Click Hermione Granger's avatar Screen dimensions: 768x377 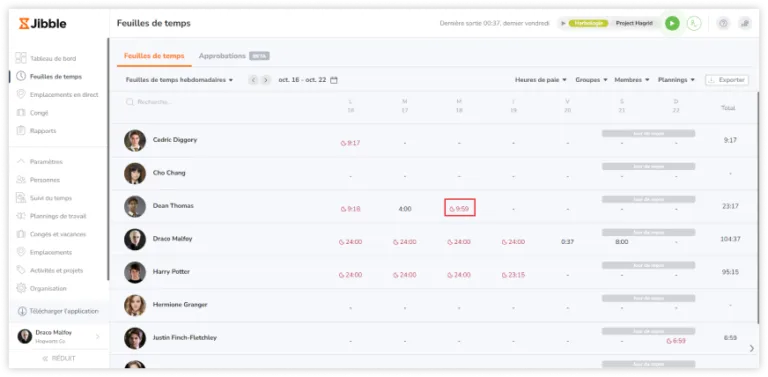(x=135, y=306)
